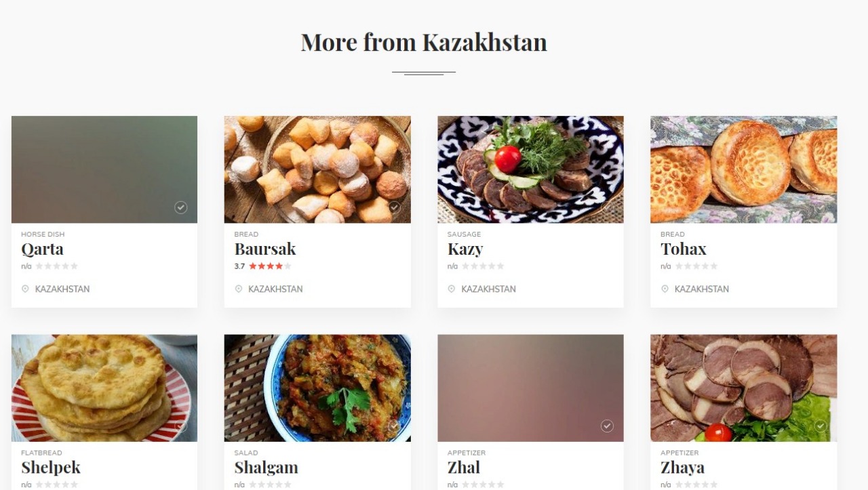Click the checkmark icon on Baursak photo

(x=394, y=207)
